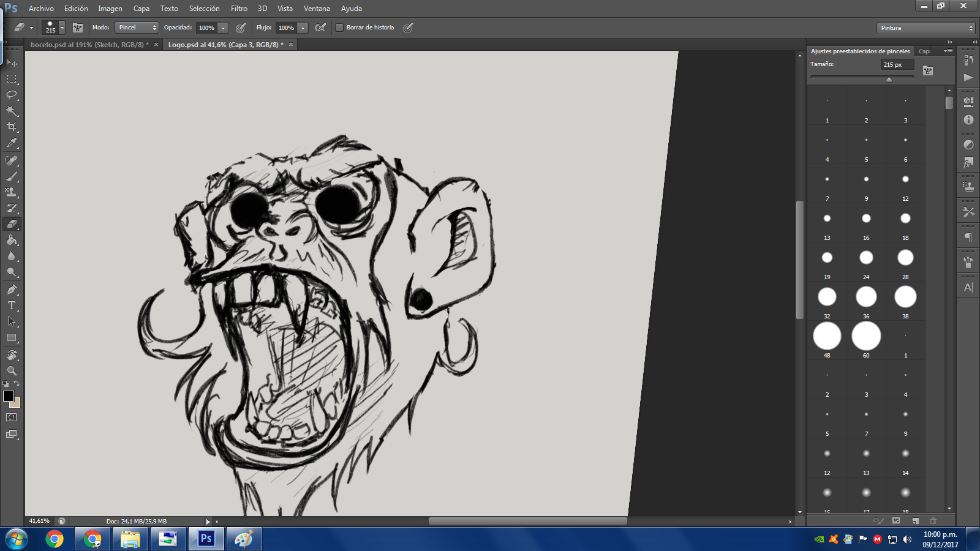This screenshot has height=551, width=980.
Task: Open the History panel icon
Action: [968, 60]
